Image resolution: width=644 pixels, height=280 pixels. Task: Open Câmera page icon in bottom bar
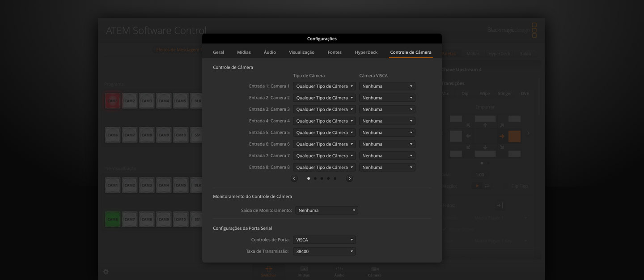(x=375, y=271)
